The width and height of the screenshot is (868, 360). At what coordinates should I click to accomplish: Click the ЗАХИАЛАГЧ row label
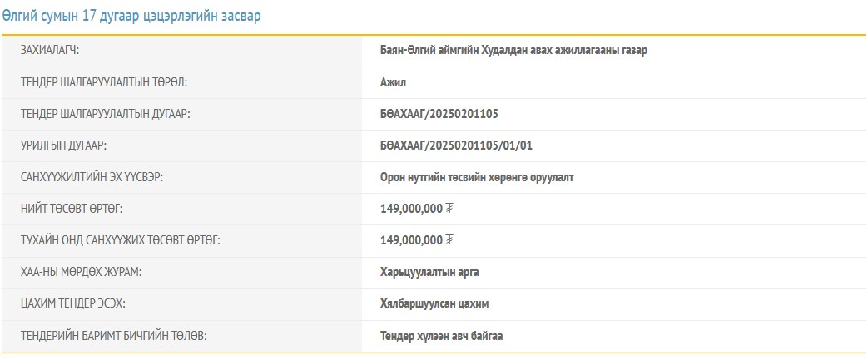click(56, 50)
